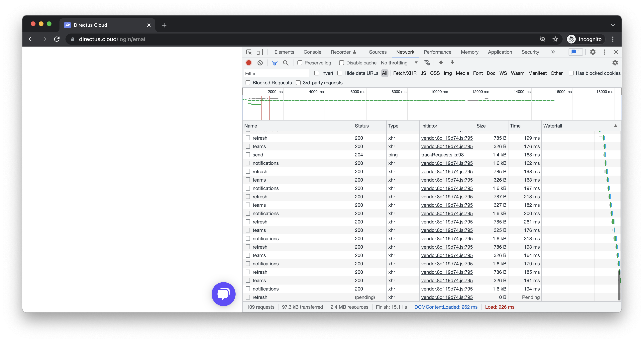644x342 pixels.
Task: Check 3rd-party requests checkbox
Action: (x=298, y=83)
